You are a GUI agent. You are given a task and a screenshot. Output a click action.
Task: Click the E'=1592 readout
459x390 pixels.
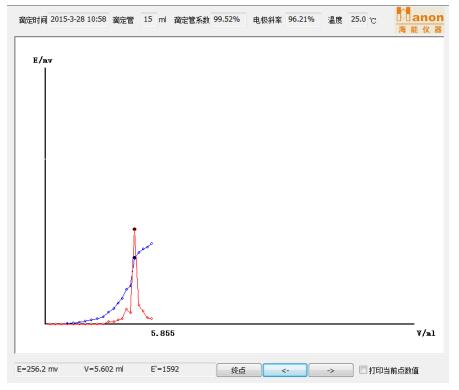(x=165, y=369)
